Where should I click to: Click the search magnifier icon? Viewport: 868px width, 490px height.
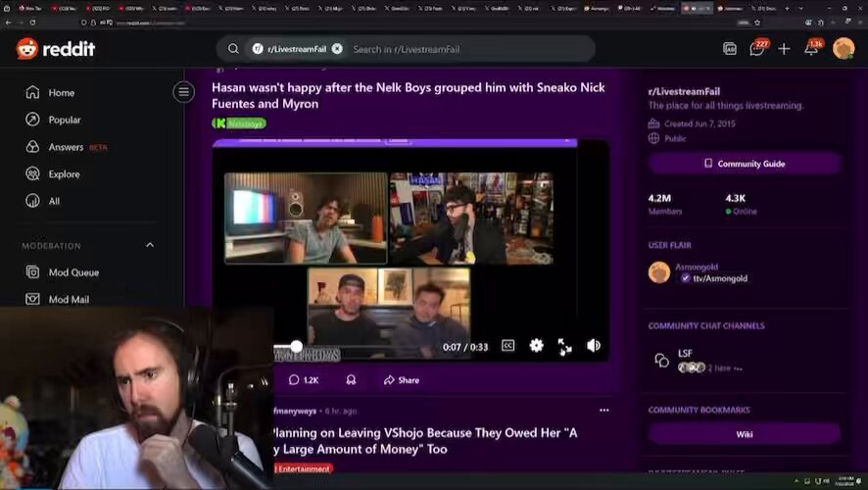(x=233, y=49)
